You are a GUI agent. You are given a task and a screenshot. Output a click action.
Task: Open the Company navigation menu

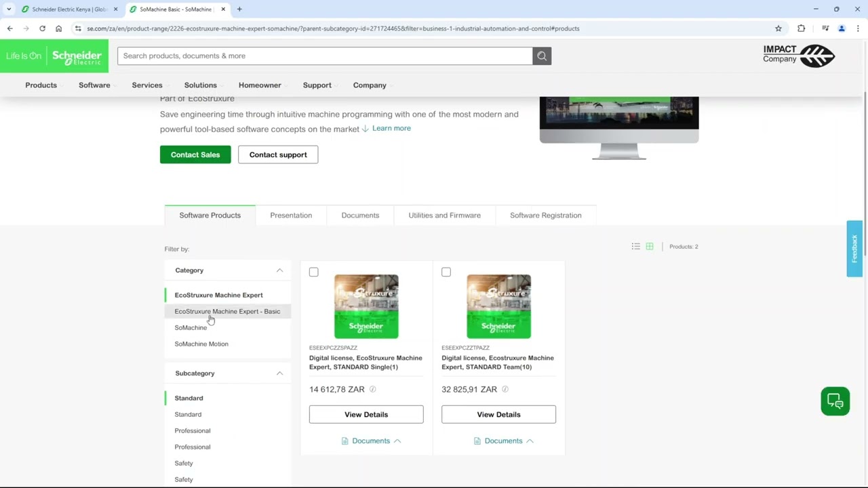coord(370,85)
